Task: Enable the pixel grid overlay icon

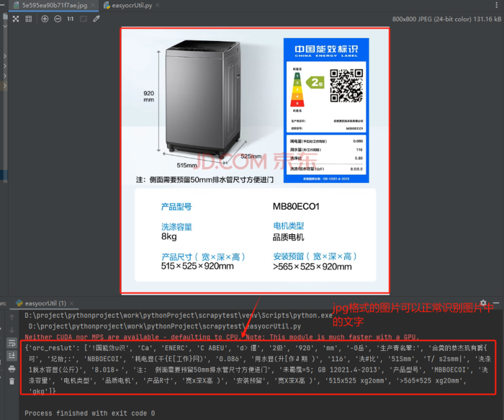Action: [x=28, y=18]
